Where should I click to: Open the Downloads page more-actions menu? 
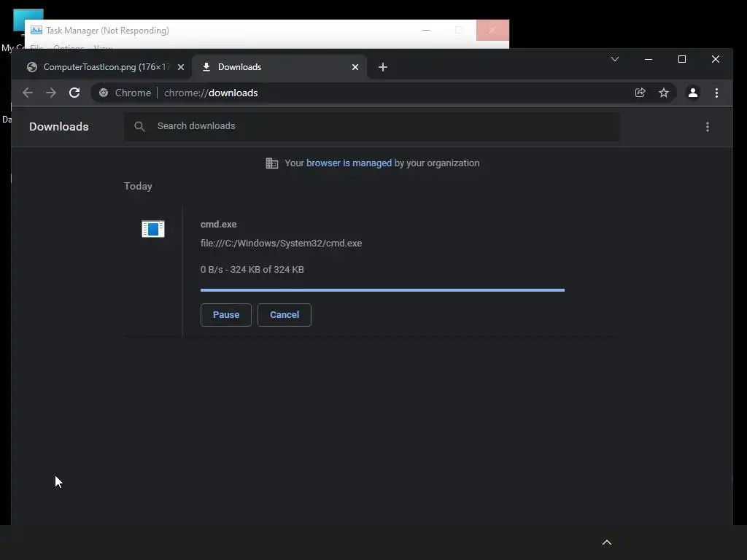pos(708,127)
